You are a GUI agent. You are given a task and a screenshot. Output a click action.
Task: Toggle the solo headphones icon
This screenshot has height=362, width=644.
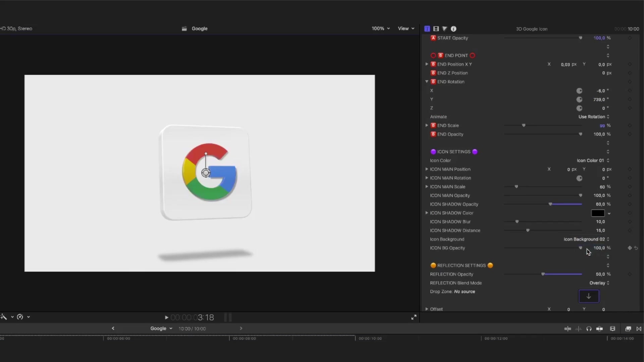[589, 329]
